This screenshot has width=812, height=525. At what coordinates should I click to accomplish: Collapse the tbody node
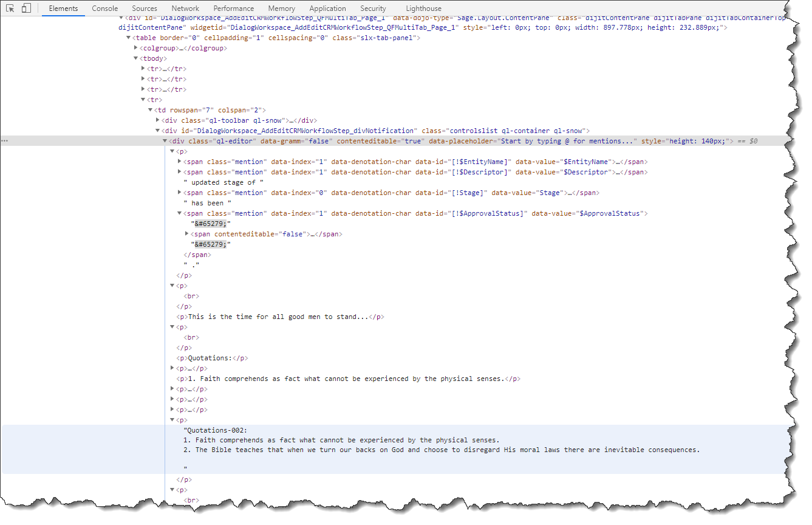[136, 58]
